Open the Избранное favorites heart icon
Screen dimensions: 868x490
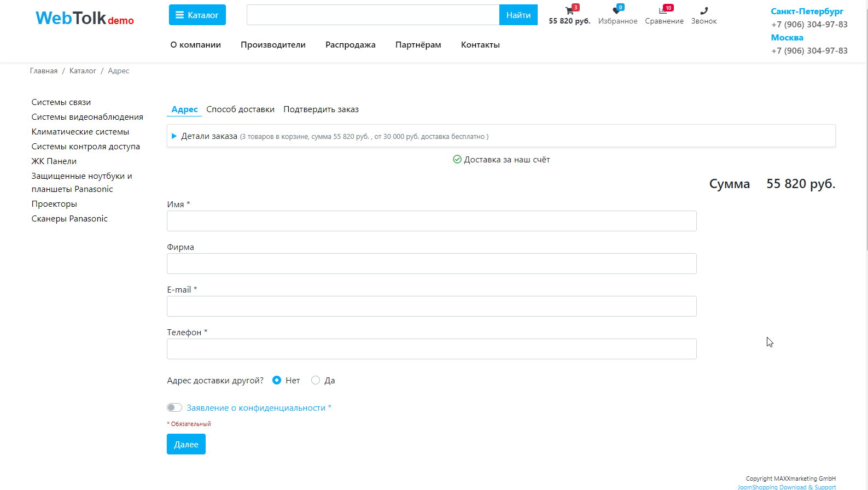click(617, 11)
